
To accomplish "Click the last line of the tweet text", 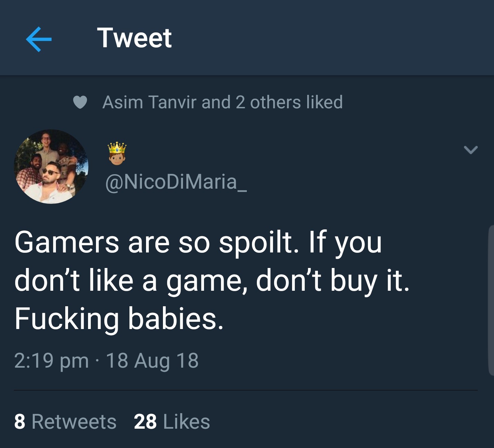I will [119, 318].
